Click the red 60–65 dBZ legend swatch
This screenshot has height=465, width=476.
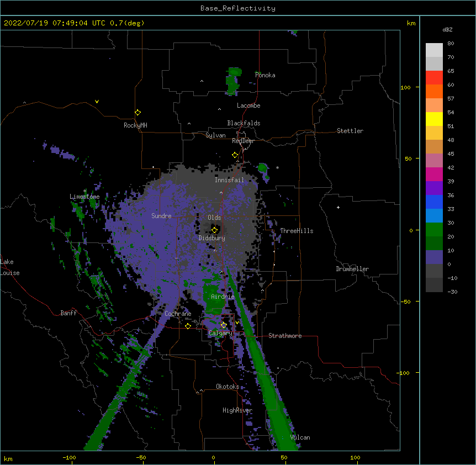[434, 77]
